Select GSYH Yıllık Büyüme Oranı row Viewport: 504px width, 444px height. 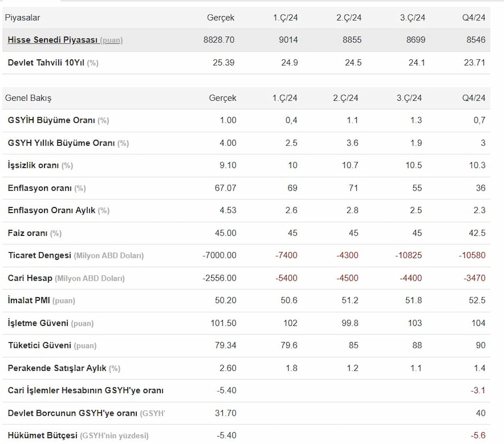pos(61,143)
